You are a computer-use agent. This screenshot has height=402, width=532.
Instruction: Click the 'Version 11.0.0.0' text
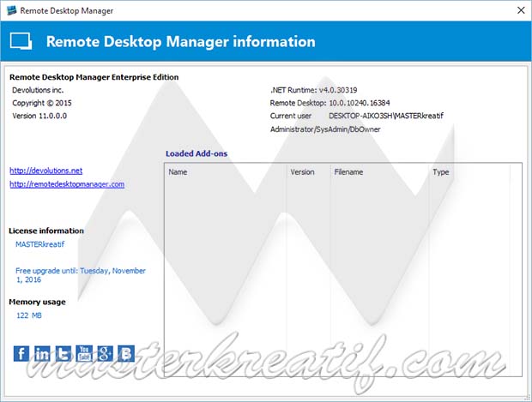point(39,116)
